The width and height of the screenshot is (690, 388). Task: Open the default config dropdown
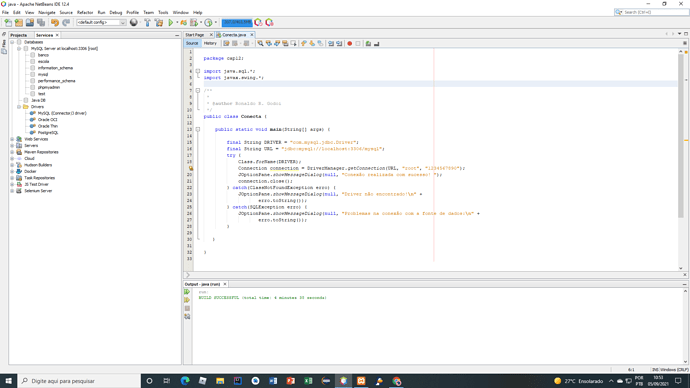point(101,22)
